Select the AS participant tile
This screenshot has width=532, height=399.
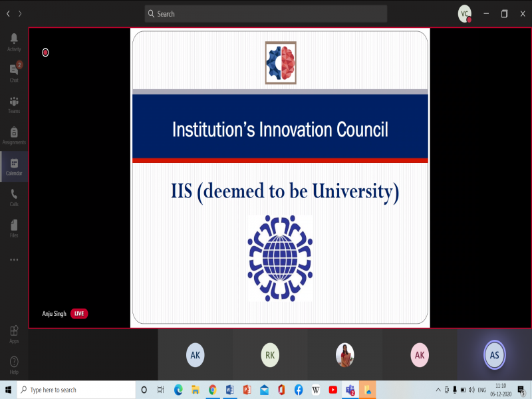point(494,355)
